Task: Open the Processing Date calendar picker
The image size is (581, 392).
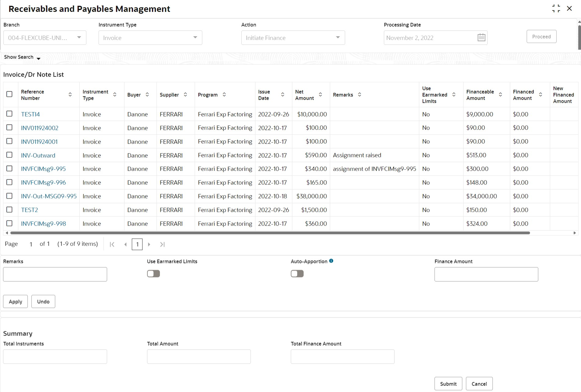Action: 481,37
